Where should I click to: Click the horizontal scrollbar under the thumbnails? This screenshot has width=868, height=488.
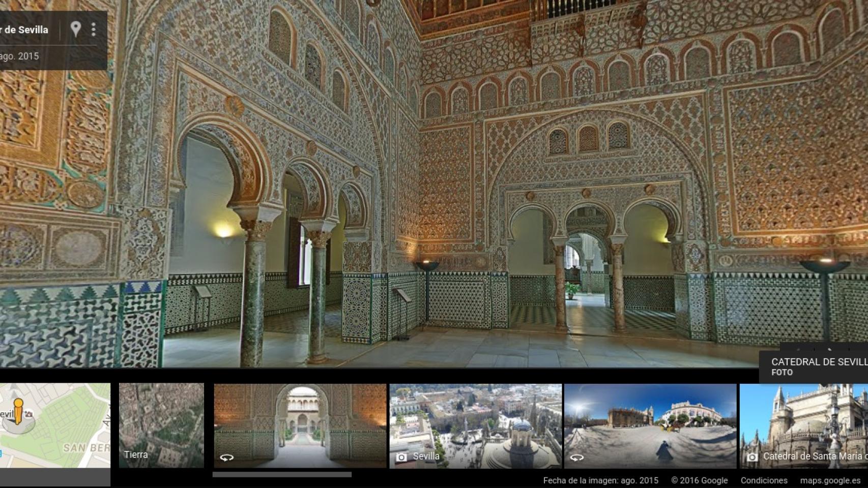(x=282, y=475)
